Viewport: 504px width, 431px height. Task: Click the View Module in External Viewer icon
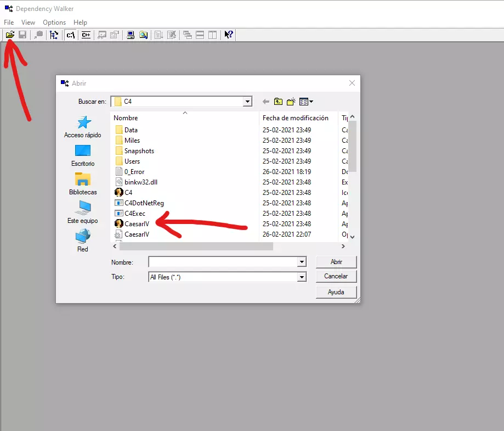coord(102,35)
